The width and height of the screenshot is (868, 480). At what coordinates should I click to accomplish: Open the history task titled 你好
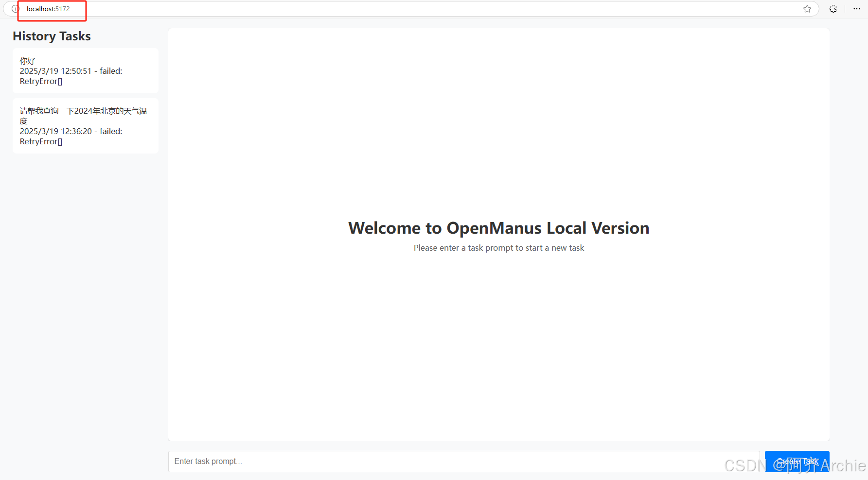coord(86,70)
